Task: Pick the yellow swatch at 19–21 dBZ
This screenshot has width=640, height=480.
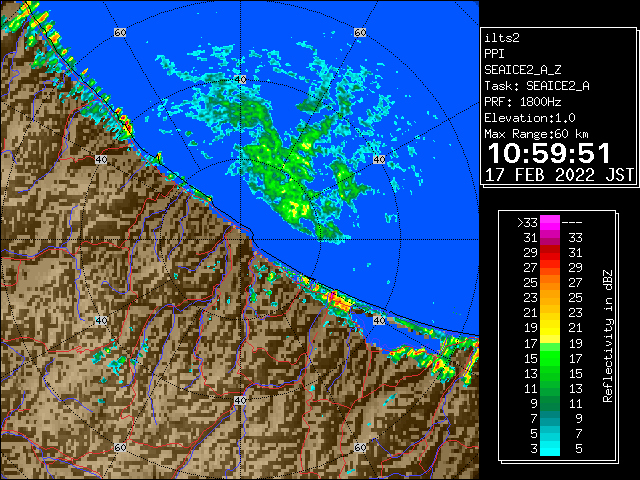Action: tap(550, 327)
